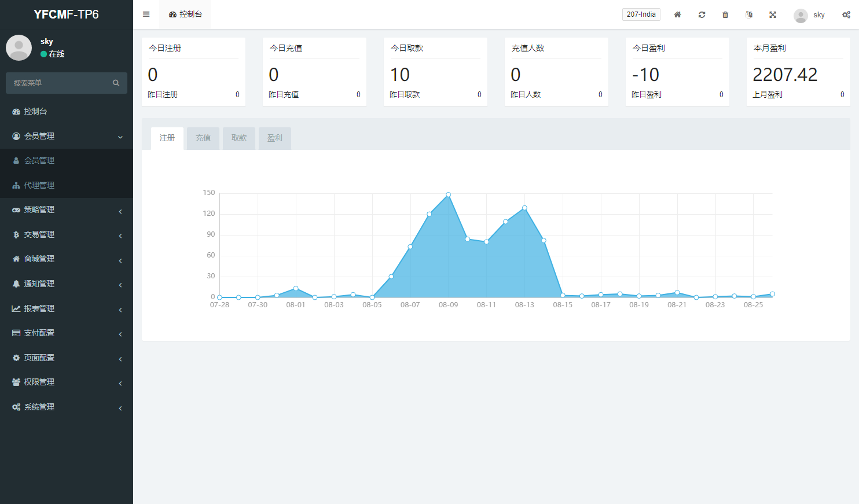859x504 pixels.
Task: Click the 搜索菜单 search input field
Action: pyautogui.click(x=58, y=83)
